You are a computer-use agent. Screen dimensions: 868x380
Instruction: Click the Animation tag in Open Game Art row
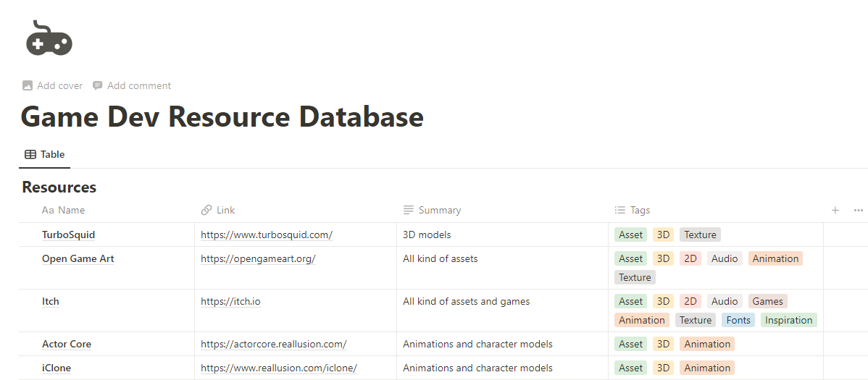[x=775, y=259]
